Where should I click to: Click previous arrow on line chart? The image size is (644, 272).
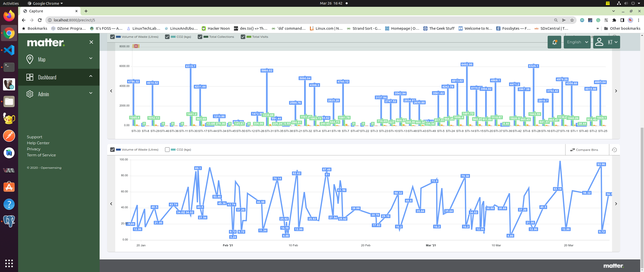point(111,204)
